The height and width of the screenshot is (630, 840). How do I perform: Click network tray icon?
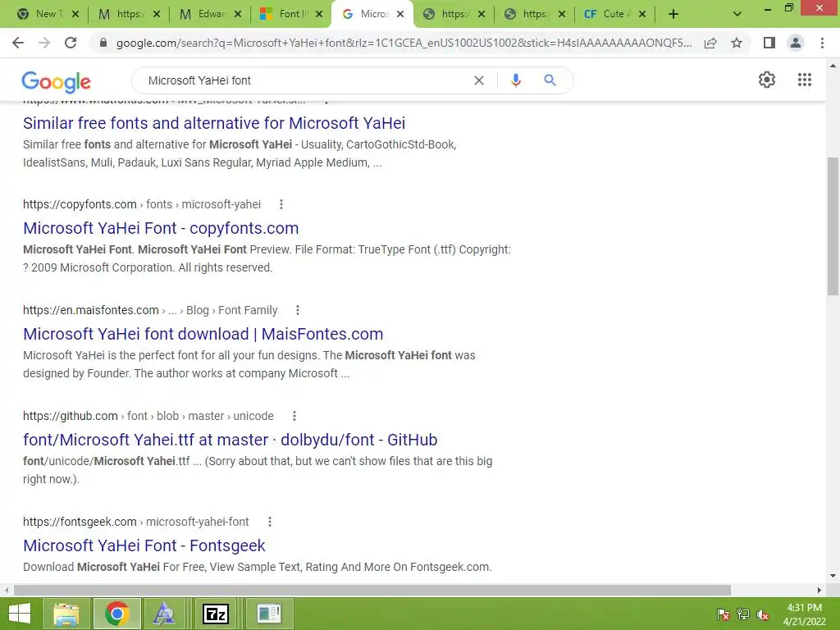pos(743,614)
